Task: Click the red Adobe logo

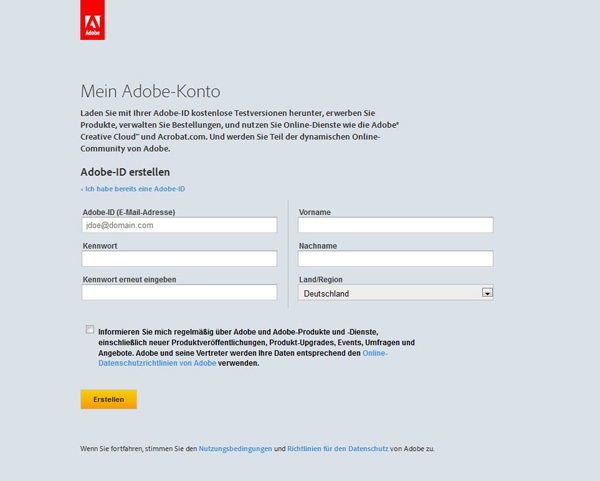Action: point(92,20)
